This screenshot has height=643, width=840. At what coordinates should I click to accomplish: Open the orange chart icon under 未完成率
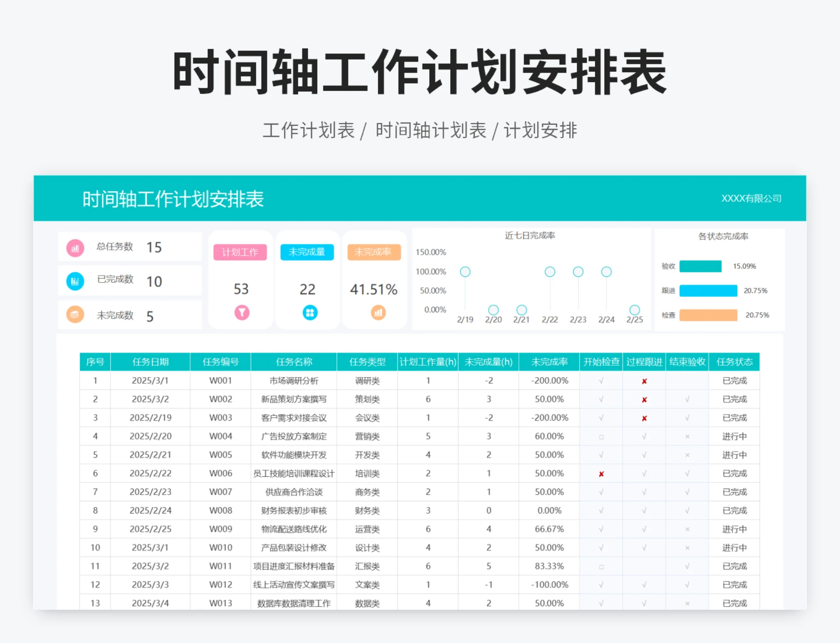click(x=378, y=312)
